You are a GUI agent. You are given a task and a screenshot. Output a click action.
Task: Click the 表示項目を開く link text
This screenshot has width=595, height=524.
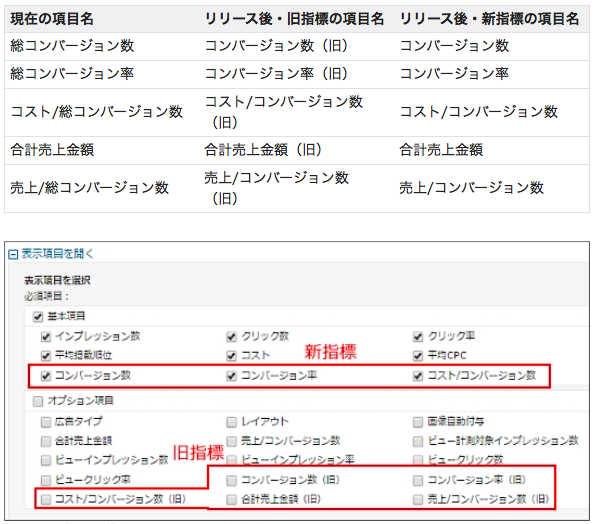click(57, 253)
